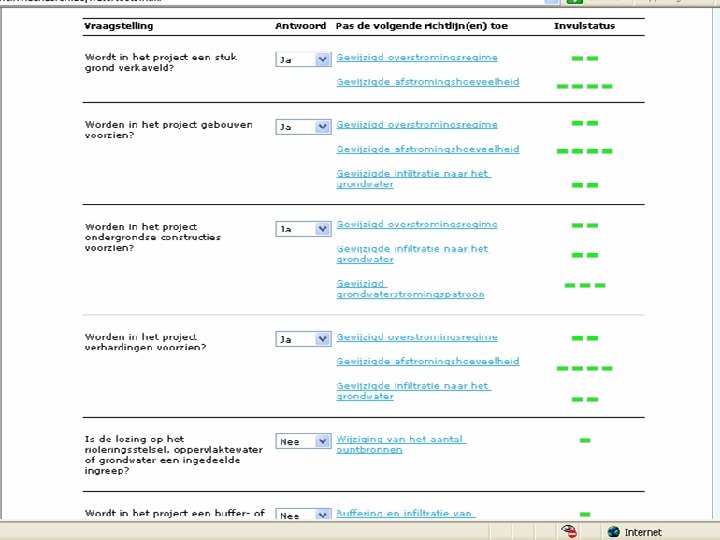The height and width of the screenshot is (540, 720).
Task: Click the Internet zone globe icon
Action: point(613,532)
